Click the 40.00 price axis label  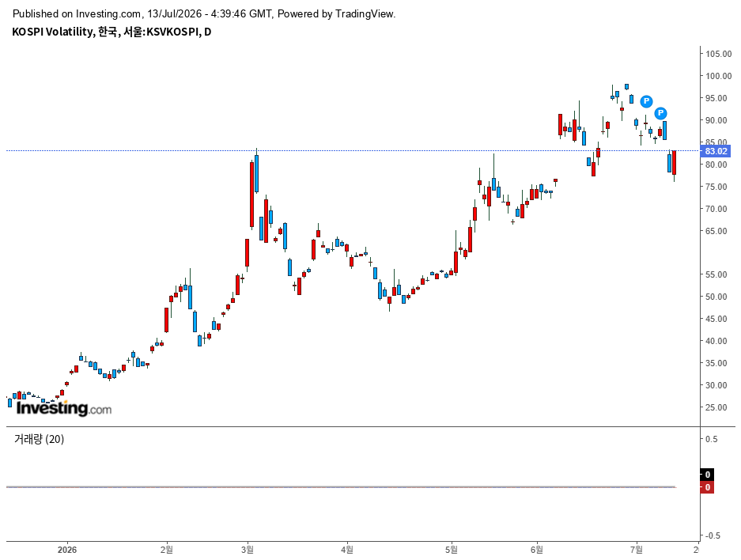point(716,341)
